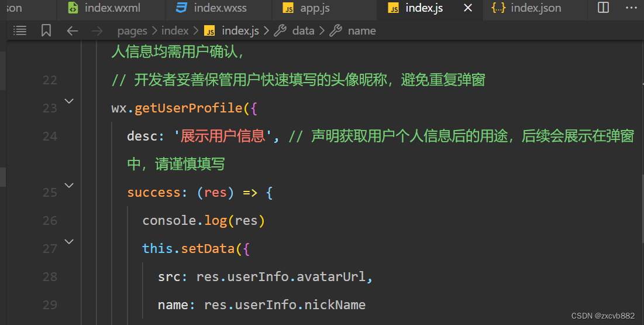Click the index.js breadcrumb
Viewport: 644px width, 325px height.
240,31
